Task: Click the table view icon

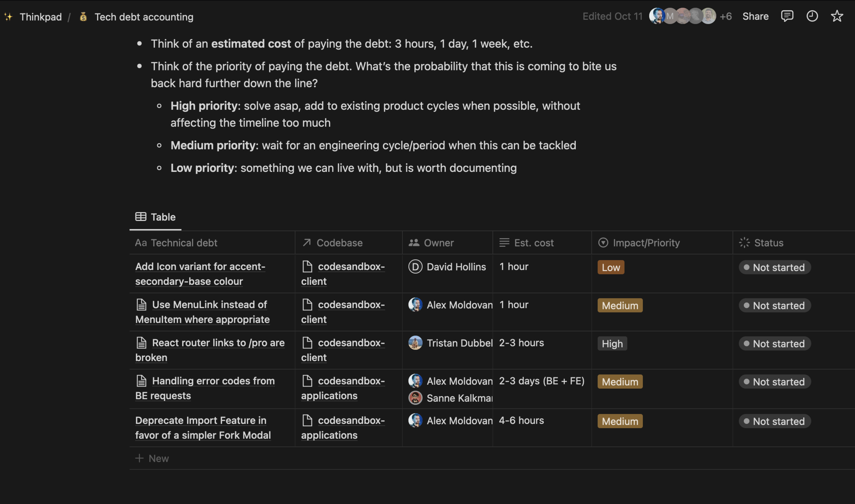Action: point(141,217)
